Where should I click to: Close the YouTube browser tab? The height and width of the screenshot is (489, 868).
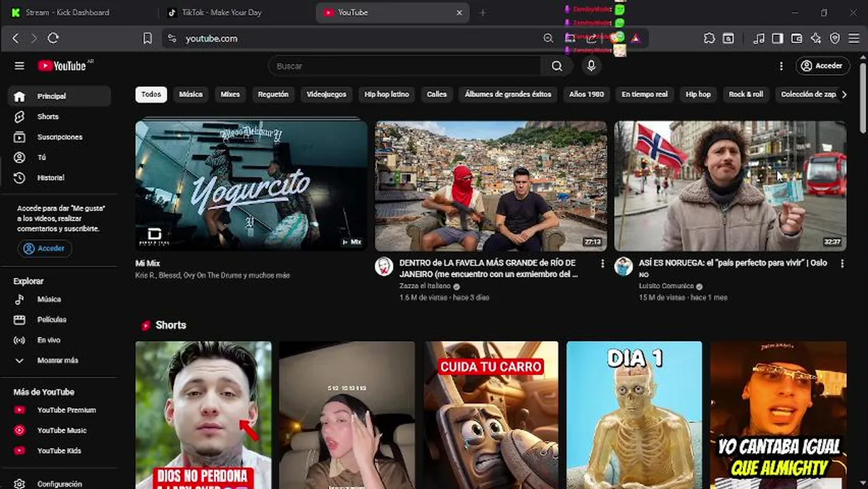pyautogui.click(x=459, y=12)
